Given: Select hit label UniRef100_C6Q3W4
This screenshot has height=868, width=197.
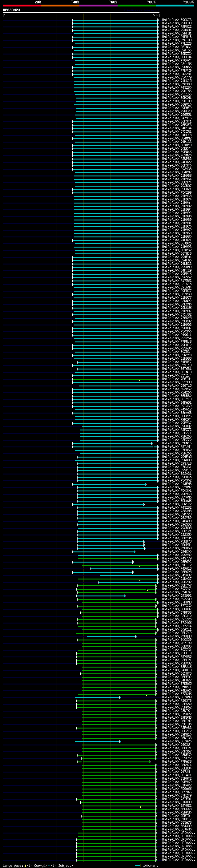Looking at the screenshot, I should pyautogui.click(x=177, y=744).
